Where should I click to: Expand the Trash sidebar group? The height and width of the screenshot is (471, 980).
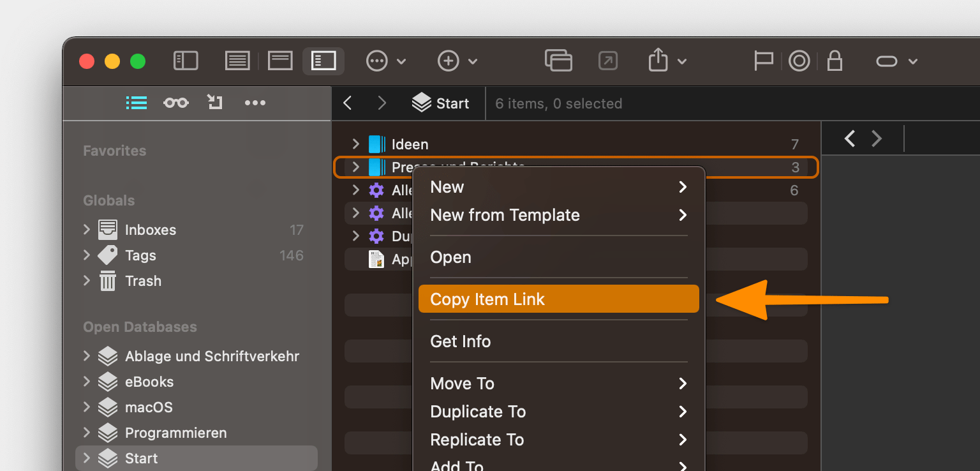coord(87,280)
